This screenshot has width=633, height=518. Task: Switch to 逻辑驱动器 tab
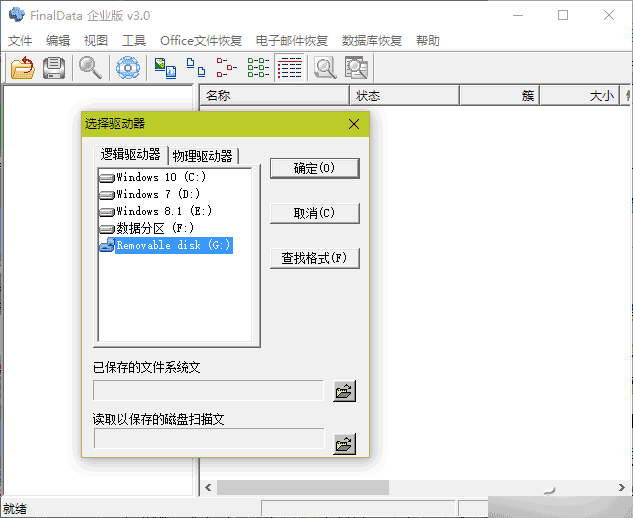130,154
